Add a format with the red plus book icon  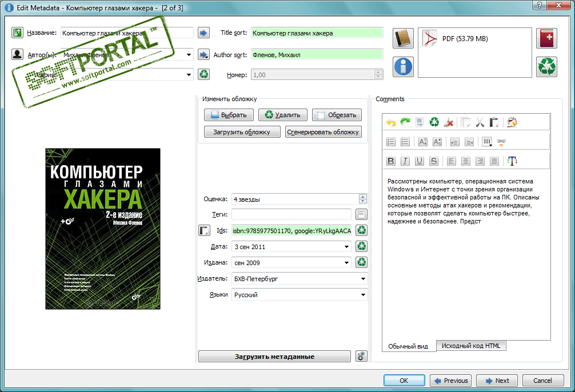point(546,38)
